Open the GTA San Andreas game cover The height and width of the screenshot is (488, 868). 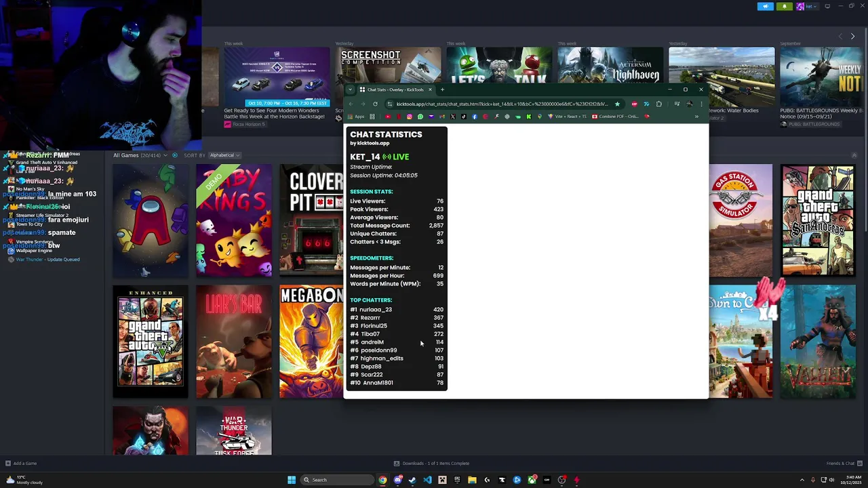[x=818, y=220]
